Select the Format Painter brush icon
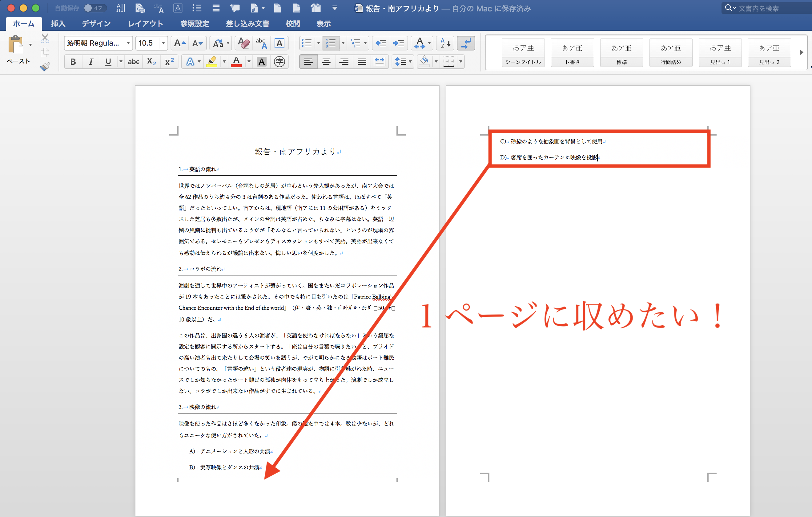Image resolution: width=812 pixels, height=517 pixels. point(45,66)
